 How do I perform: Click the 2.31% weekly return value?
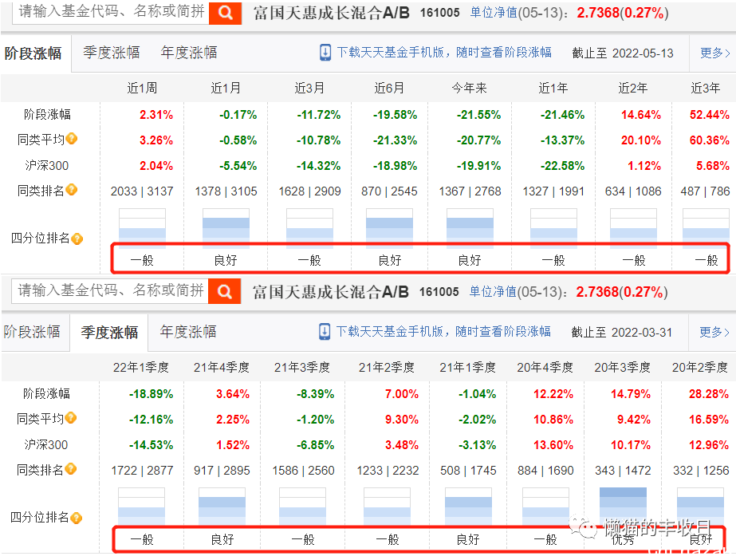(x=156, y=115)
